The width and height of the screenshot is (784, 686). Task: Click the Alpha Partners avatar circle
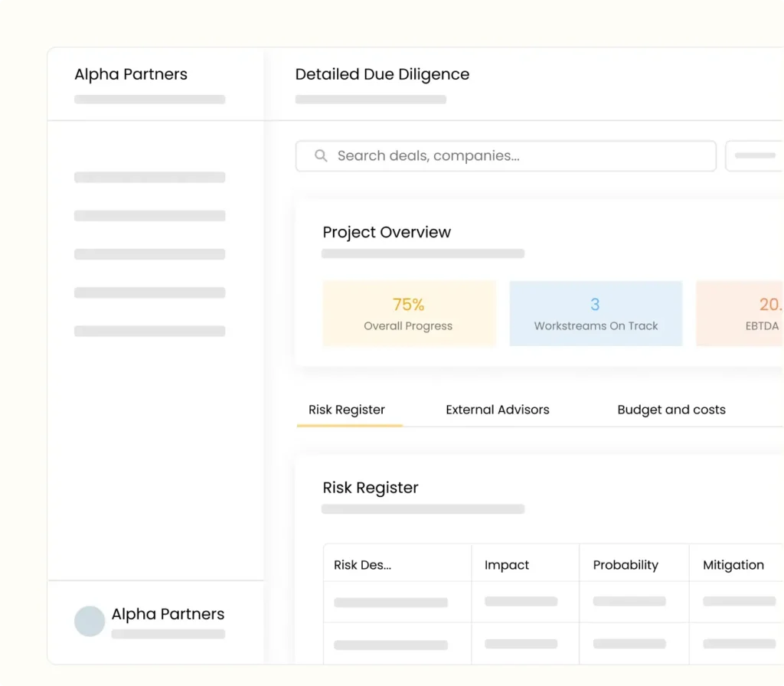[90, 622]
